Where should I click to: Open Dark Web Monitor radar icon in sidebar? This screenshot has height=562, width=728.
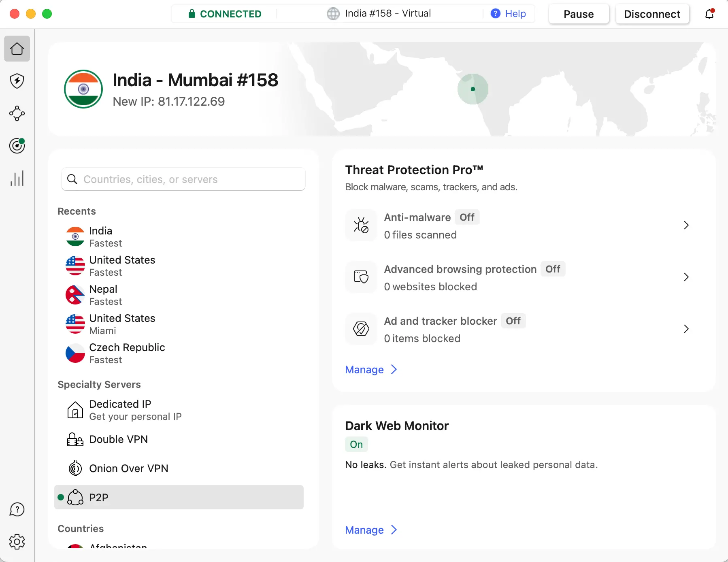pos(17,146)
